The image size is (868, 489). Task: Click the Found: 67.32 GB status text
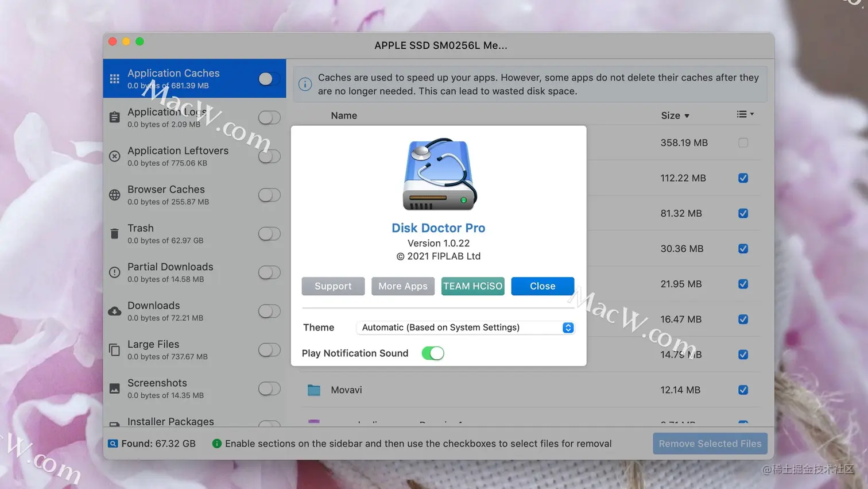pyautogui.click(x=158, y=444)
